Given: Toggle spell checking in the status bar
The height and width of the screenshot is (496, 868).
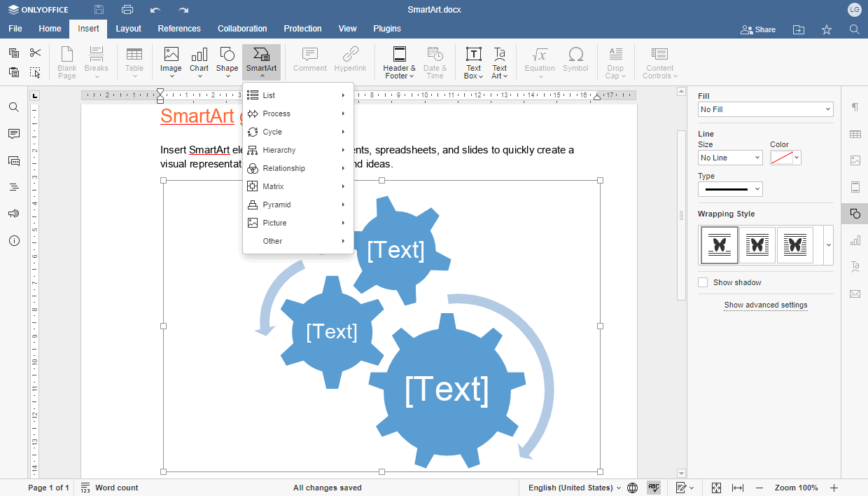Looking at the screenshot, I should point(653,487).
